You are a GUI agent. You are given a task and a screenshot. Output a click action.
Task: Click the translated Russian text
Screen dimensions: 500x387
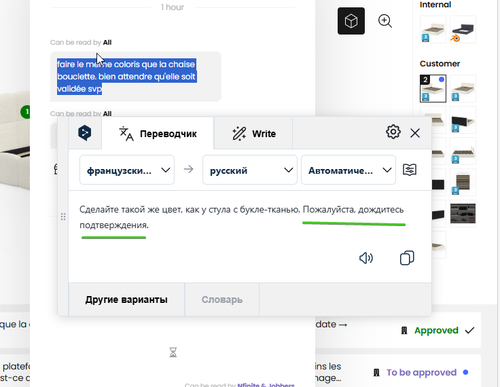click(x=241, y=217)
